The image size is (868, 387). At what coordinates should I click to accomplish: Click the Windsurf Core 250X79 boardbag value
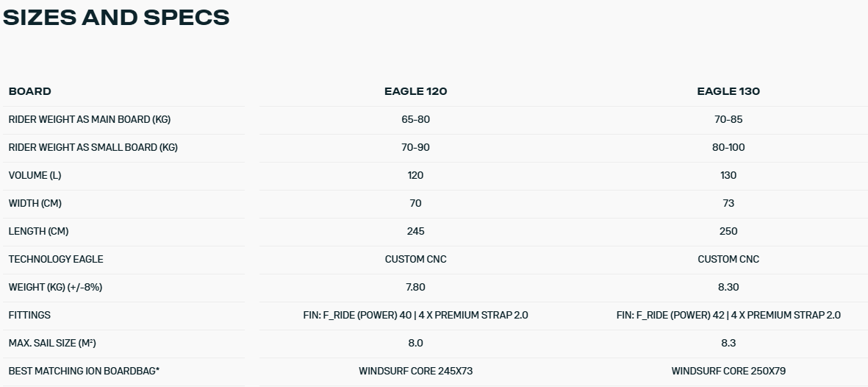click(x=728, y=371)
